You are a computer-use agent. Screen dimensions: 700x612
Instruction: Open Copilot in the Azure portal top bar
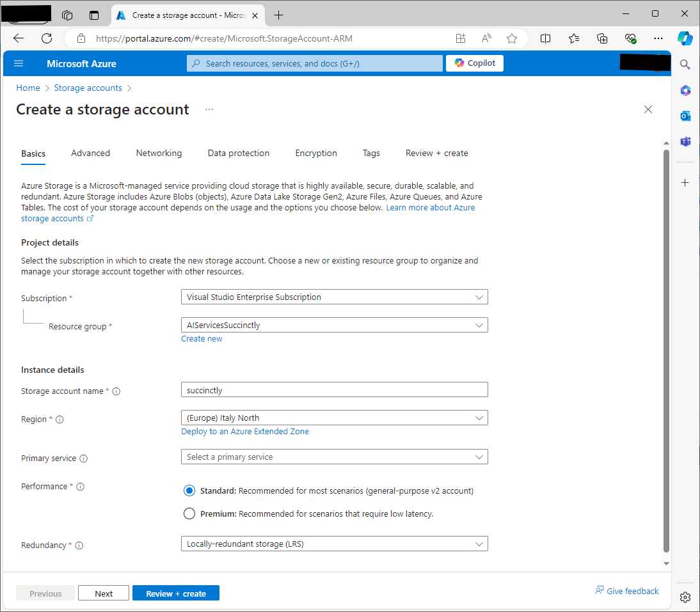pos(474,63)
